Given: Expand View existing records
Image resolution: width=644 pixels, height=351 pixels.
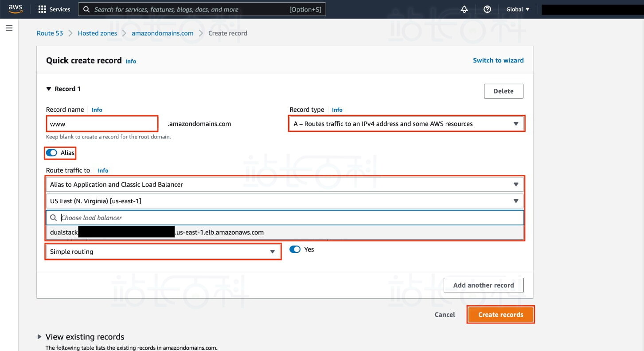Looking at the screenshot, I should (39, 337).
